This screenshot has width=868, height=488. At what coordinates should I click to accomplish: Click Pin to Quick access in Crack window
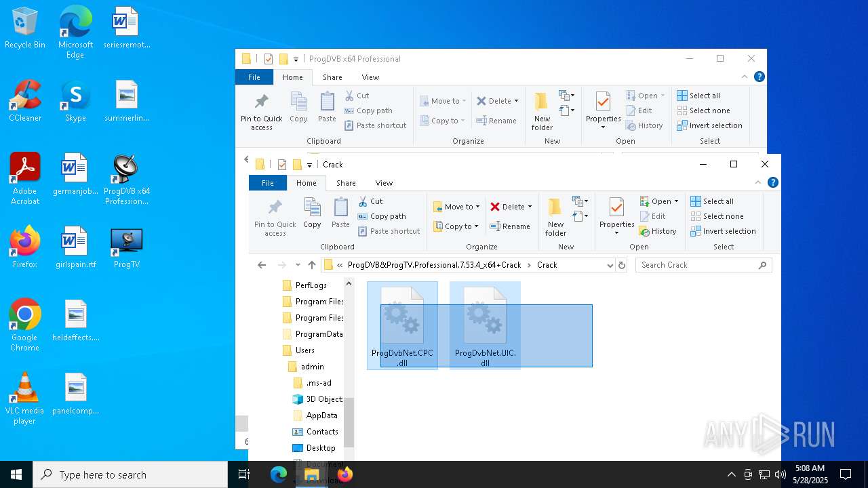[x=275, y=217]
